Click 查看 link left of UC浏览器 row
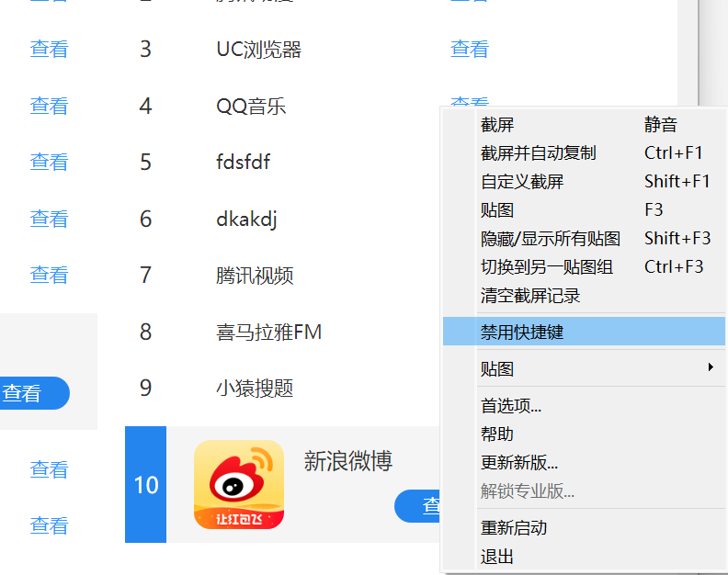The image size is (728, 575). 49,50
